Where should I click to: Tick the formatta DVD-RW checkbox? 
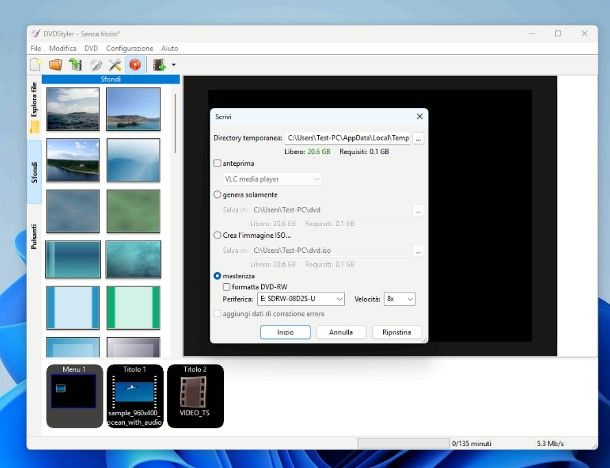[x=226, y=286]
